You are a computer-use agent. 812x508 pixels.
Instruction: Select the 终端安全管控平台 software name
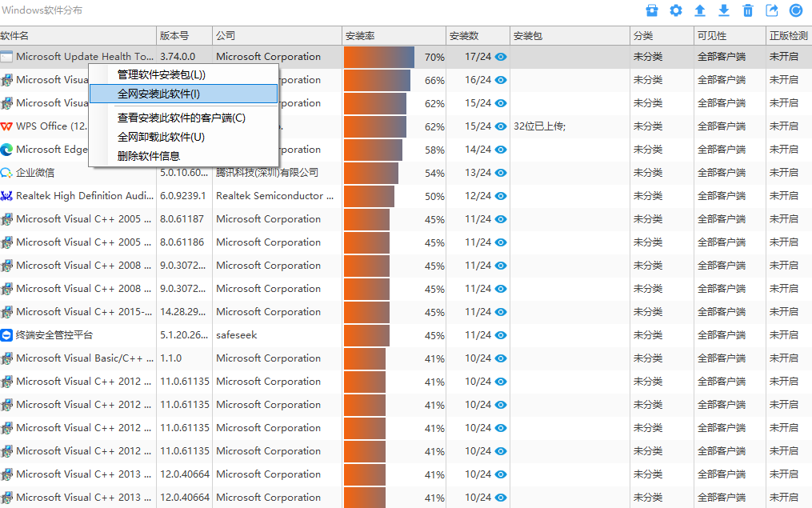pyautogui.click(x=54, y=335)
